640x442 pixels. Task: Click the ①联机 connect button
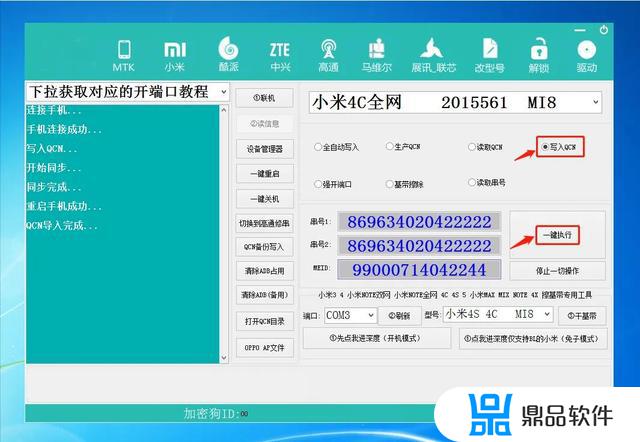point(264,98)
